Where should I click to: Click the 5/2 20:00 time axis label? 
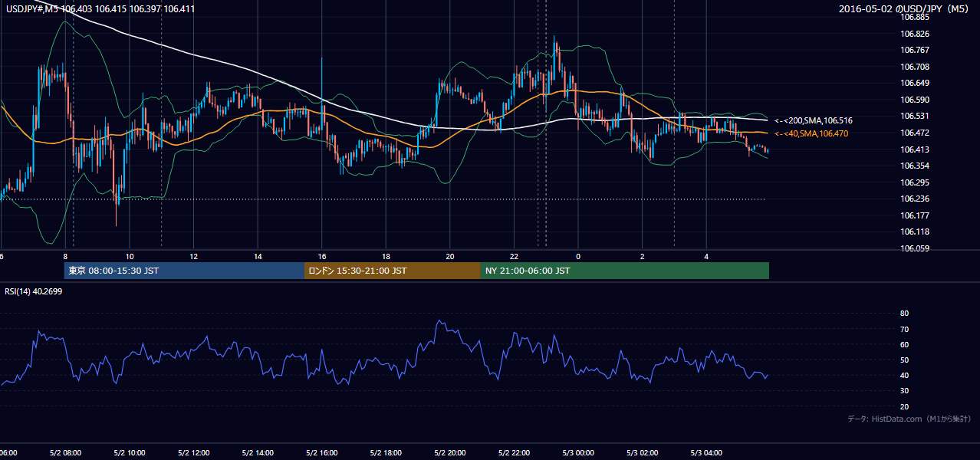[450, 453]
